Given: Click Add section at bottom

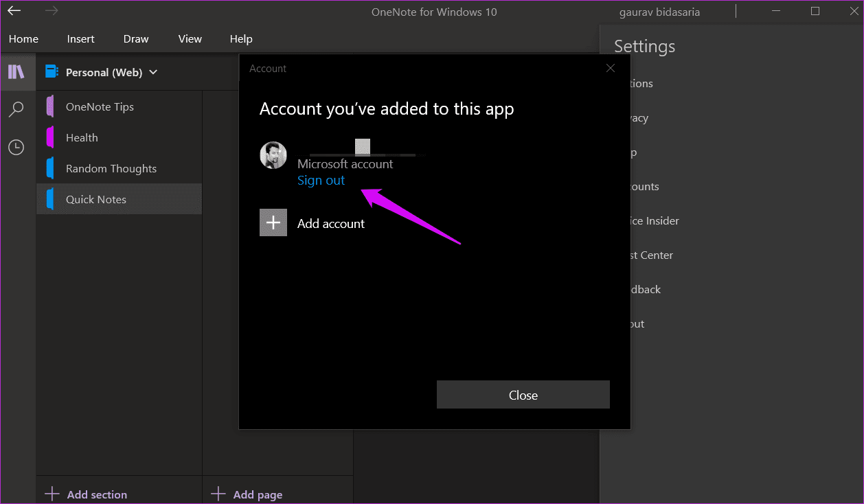Looking at the screenshot, I should click(86, 494).
